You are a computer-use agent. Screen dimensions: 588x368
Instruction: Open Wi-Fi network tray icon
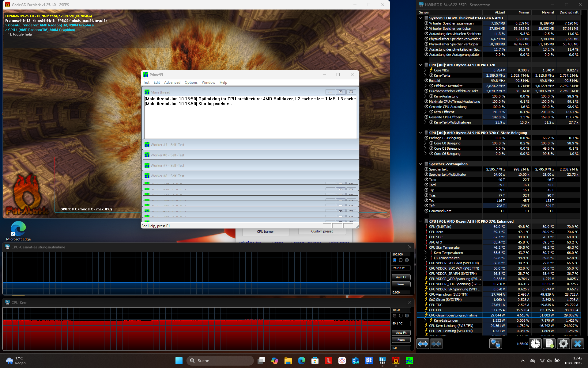point(542,361)
